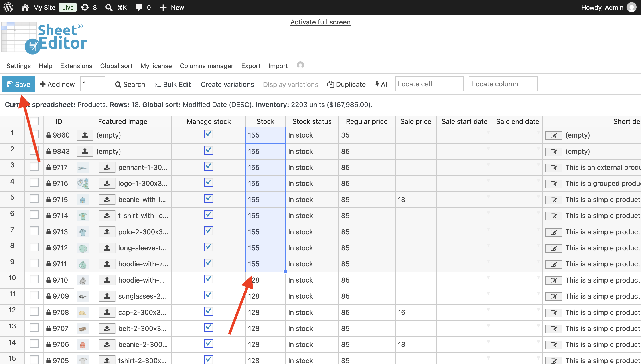
Task: Upload image for pennant-1-30 row
Action: click(x=107, y=167)
